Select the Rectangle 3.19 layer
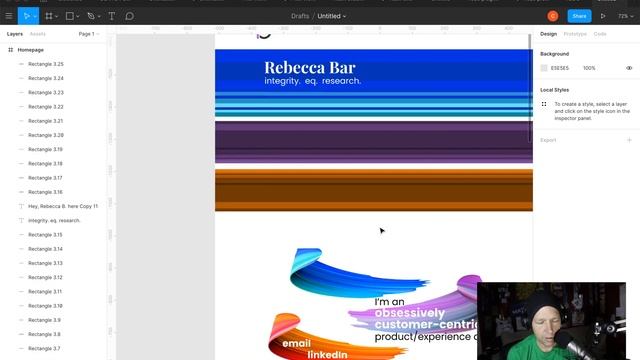Image resolution: width=640 pixels, height=360 pixels. pos(45,149)
